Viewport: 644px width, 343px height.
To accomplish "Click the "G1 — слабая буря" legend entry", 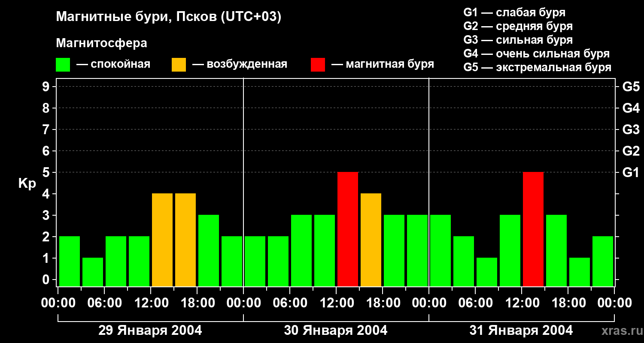I will pos(514,12).
